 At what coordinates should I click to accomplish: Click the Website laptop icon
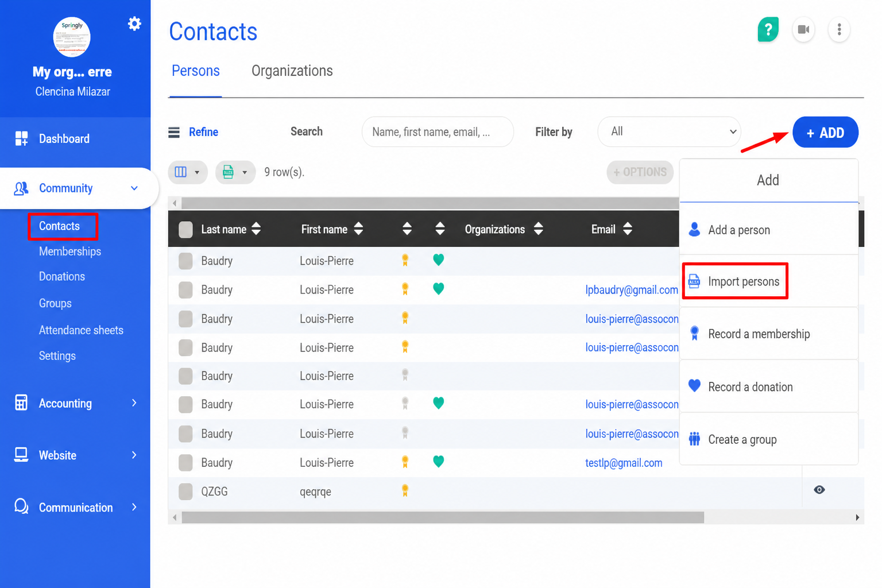[x=21, y=455]
